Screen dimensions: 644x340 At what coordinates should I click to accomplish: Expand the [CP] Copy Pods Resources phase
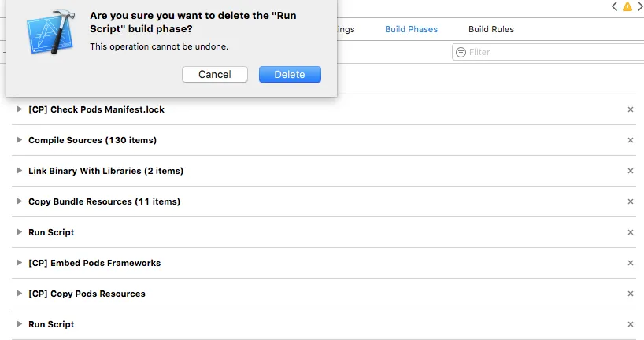click(20, 294)
